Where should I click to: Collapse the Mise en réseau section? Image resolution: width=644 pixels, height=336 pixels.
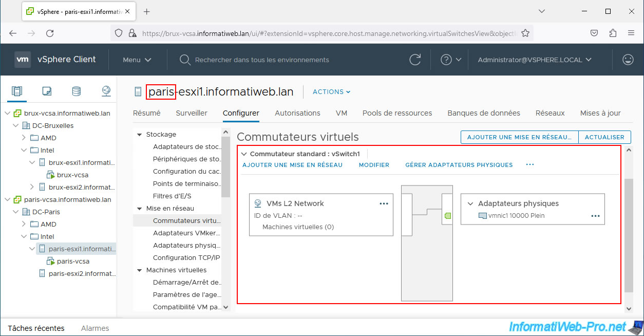point(139,209)
